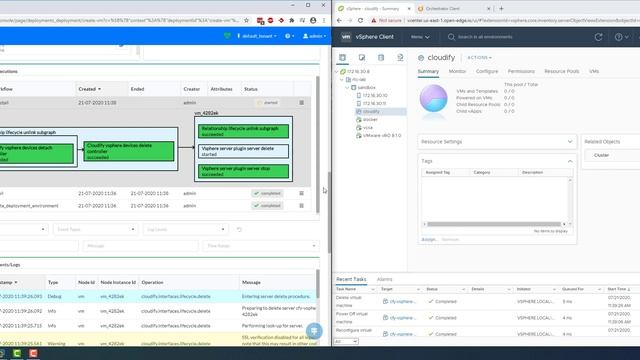Click the green shield status icon
The image size is (640, 360).
pos(227,36)
